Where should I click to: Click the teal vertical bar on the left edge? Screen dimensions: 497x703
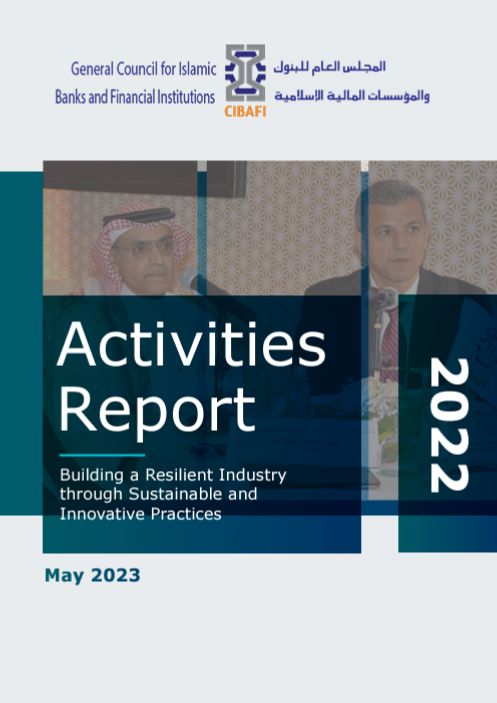21,343
